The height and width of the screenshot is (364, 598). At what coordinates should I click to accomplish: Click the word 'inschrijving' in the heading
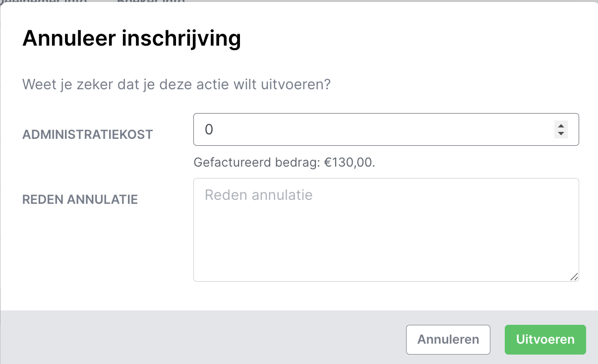click(x=182, y=39)
